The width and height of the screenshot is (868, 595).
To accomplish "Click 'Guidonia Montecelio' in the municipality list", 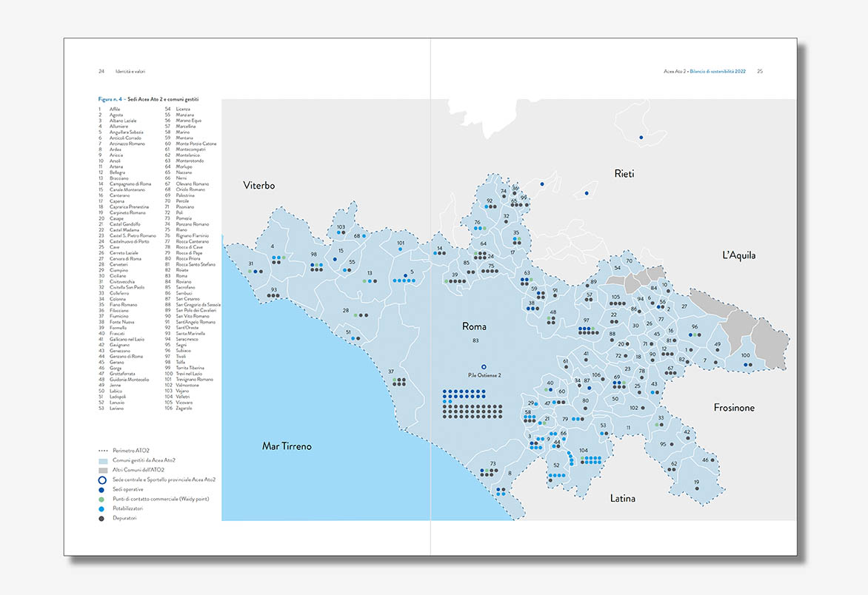I will [129, 380].
